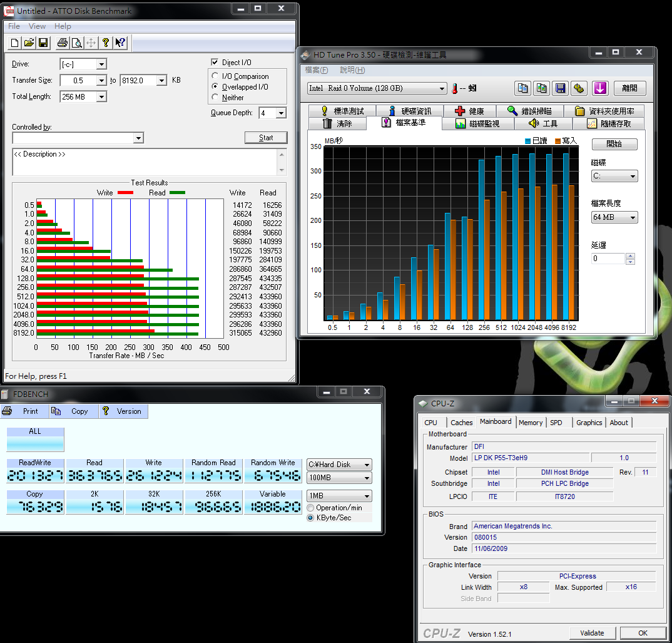Click the purple down-arrow icon in HD Tune
Image resolution: width=672 pixels, height=643 pixels.
(599, 88)
